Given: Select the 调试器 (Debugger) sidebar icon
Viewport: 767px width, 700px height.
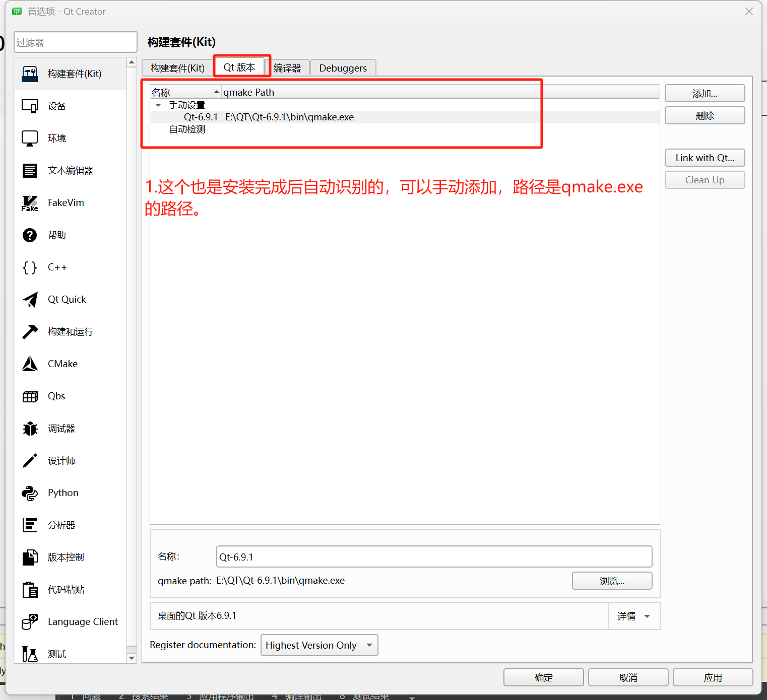Looking at the screenshot, I should pos(61,428).
